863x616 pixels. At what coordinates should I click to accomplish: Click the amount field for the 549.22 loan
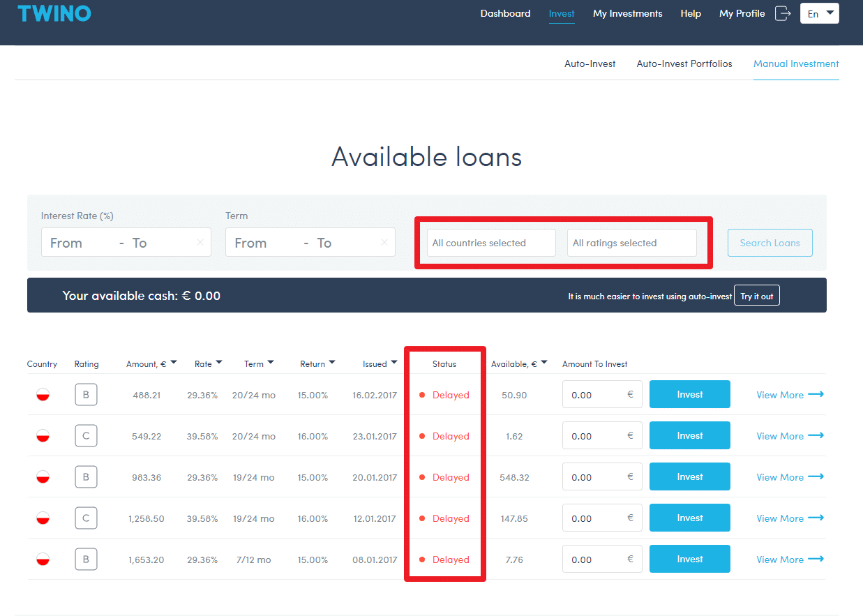coord(602,436)
